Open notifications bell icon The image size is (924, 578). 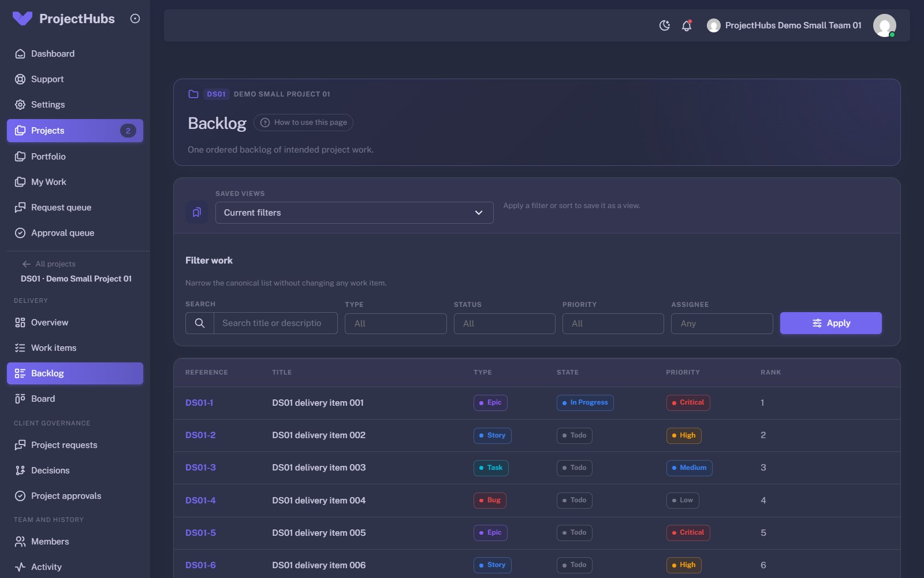pos(687,25)
